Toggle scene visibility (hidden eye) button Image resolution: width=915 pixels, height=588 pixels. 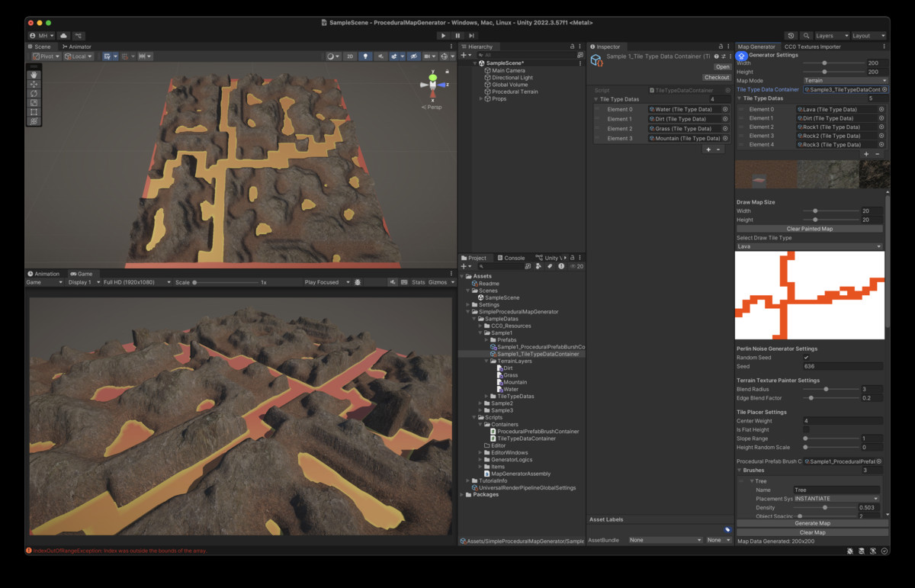[413, 56]
